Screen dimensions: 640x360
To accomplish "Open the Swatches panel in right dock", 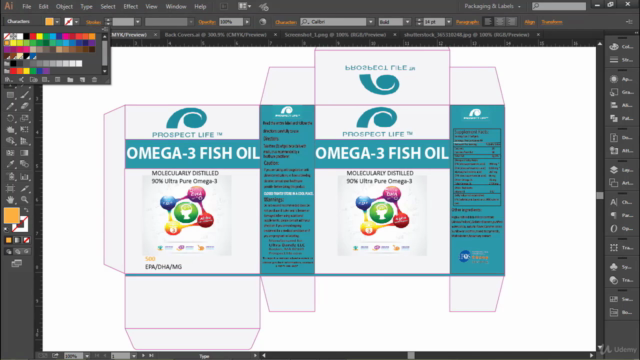I will (x=614, y=299).
